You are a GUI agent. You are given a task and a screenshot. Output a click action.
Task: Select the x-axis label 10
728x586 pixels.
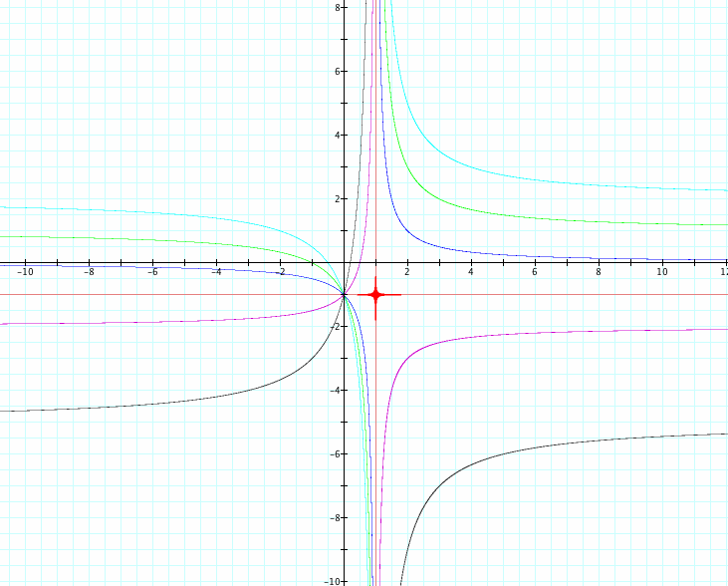coord(662,272)
